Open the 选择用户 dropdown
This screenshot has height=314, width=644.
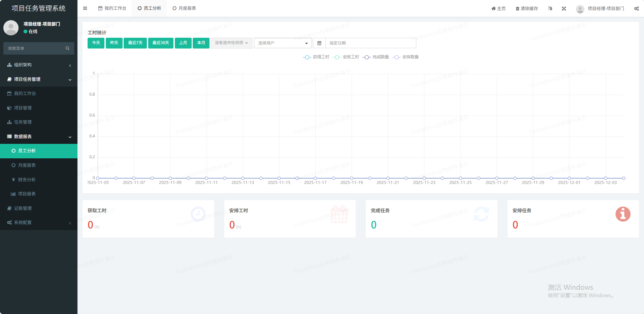[283, 43]
